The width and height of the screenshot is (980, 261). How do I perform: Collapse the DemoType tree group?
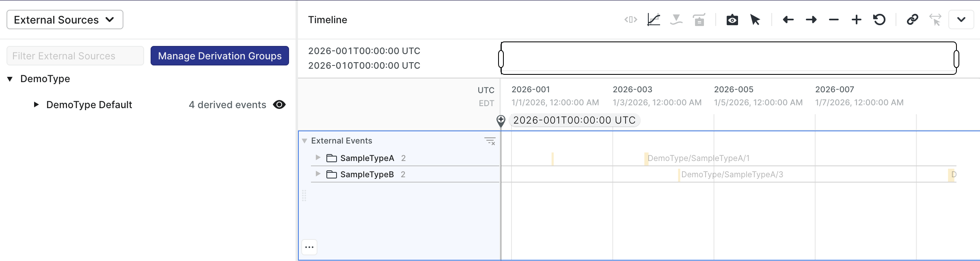[10, 79]
